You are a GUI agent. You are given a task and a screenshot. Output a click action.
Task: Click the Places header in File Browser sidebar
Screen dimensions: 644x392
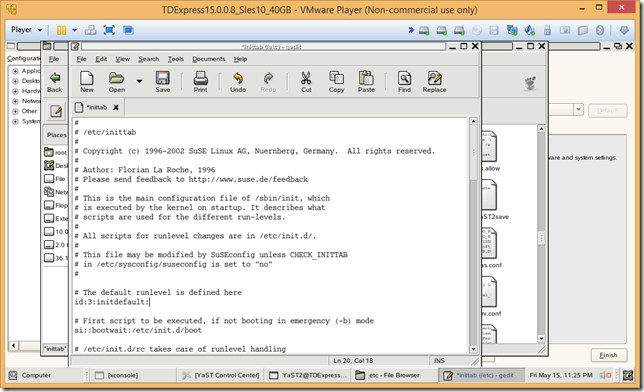(56, 135)
